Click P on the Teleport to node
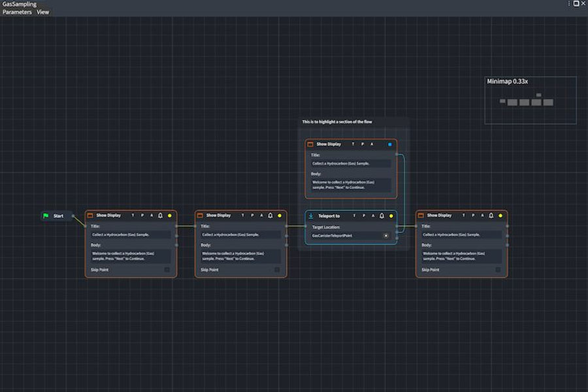The height and width of the screenshot is (392, 588). click(x=363, y=216)
